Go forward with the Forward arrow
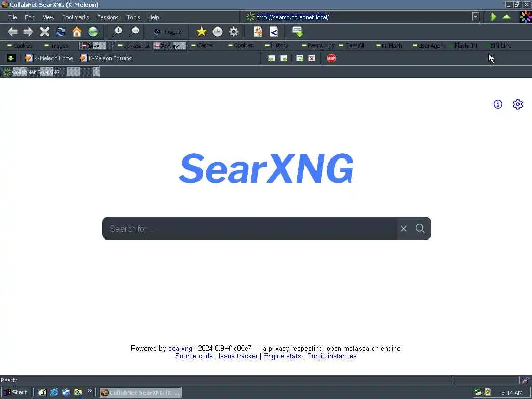 pyautogui.click(x=29, y=32)
